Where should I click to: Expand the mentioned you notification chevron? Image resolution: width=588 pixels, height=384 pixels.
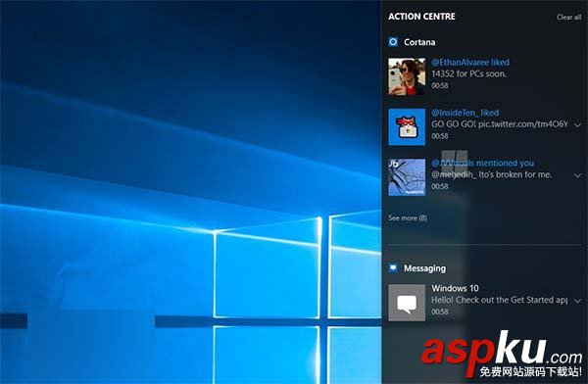tap(578, 175)
